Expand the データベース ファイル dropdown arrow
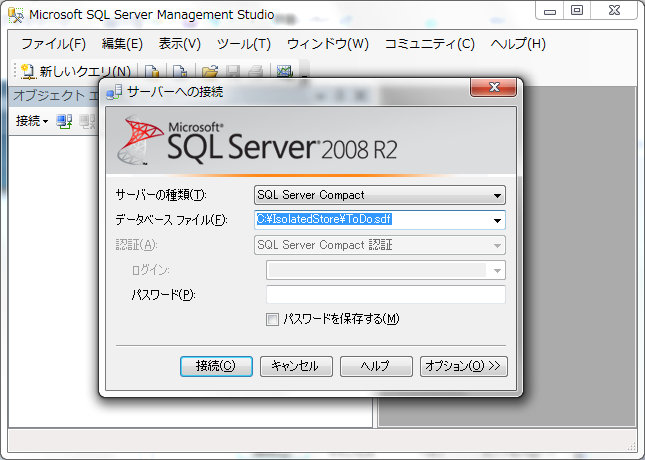645x460 pixels. (x=497, y=221)
